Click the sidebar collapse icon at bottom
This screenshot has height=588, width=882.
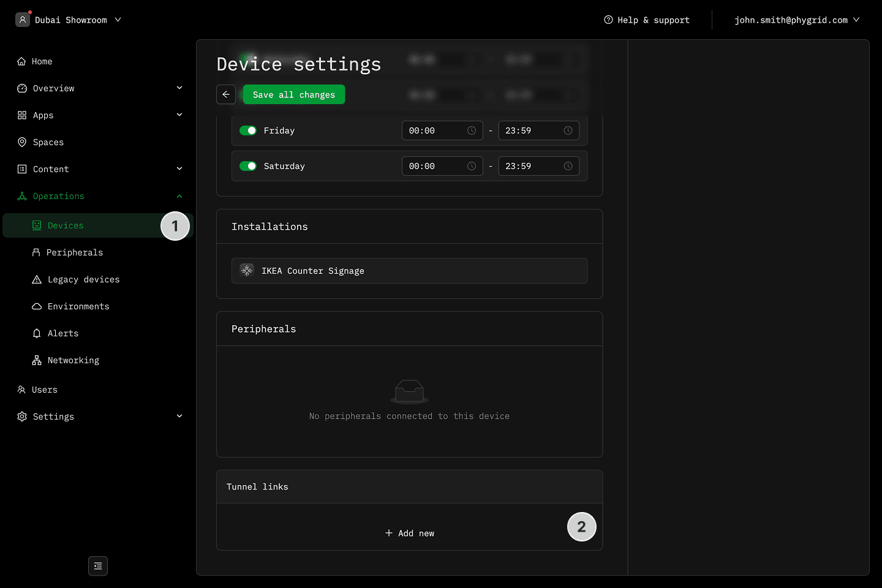coord(98,566)
